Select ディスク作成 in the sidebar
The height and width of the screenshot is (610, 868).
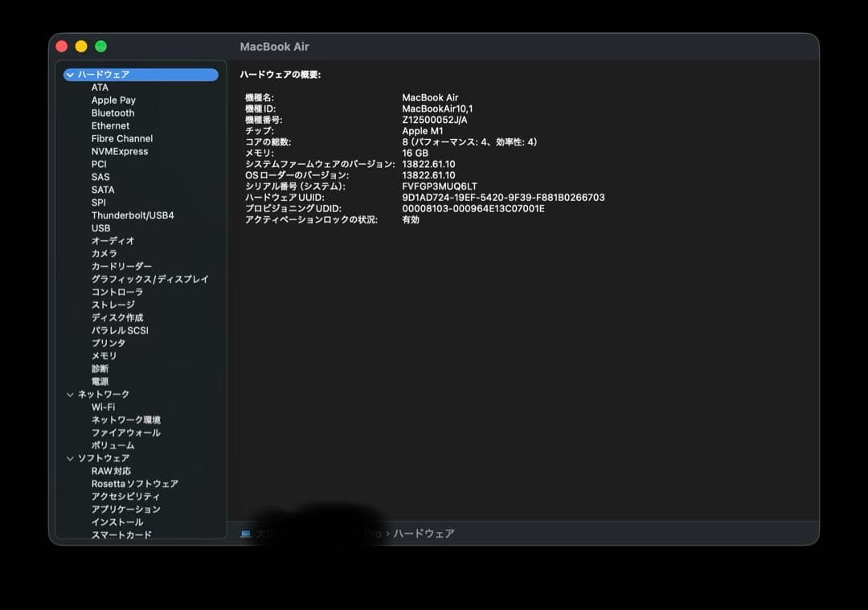pyautogui.click(x=117, y=317)
